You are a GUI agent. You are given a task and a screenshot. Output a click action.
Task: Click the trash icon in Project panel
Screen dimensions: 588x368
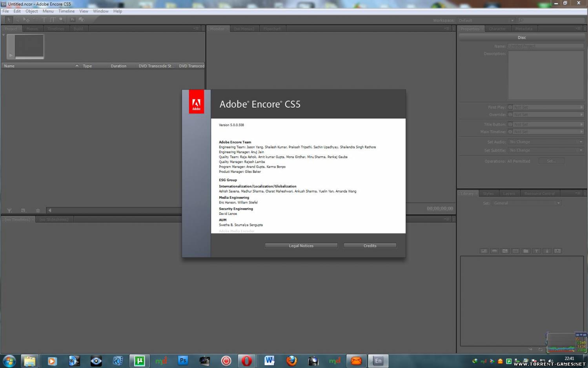tap(38, 211)
